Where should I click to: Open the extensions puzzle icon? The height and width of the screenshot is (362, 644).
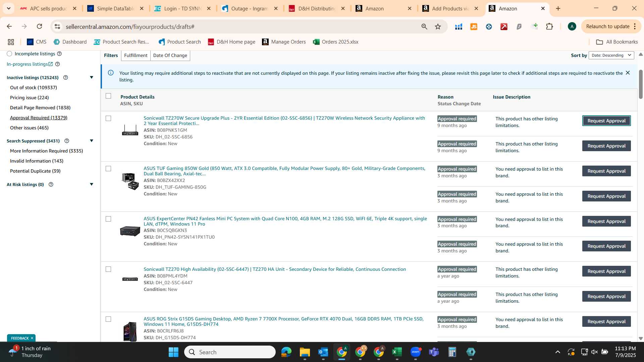(549, 26)
